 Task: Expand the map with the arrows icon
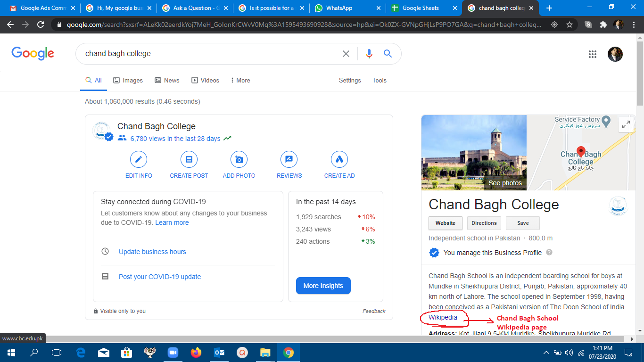coord(626,124)
